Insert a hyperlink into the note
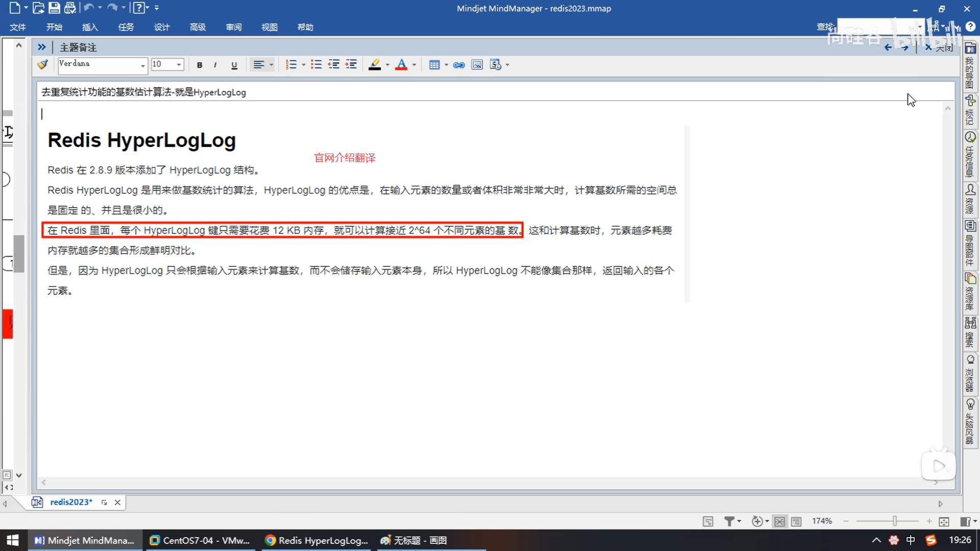980x551 pixels. (x=459, y=65)
